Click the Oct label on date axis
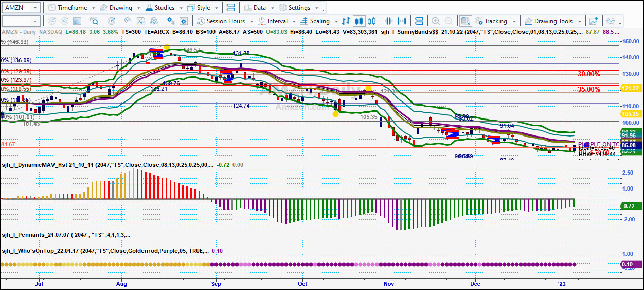644x290 pixels. tap(302, 283)
